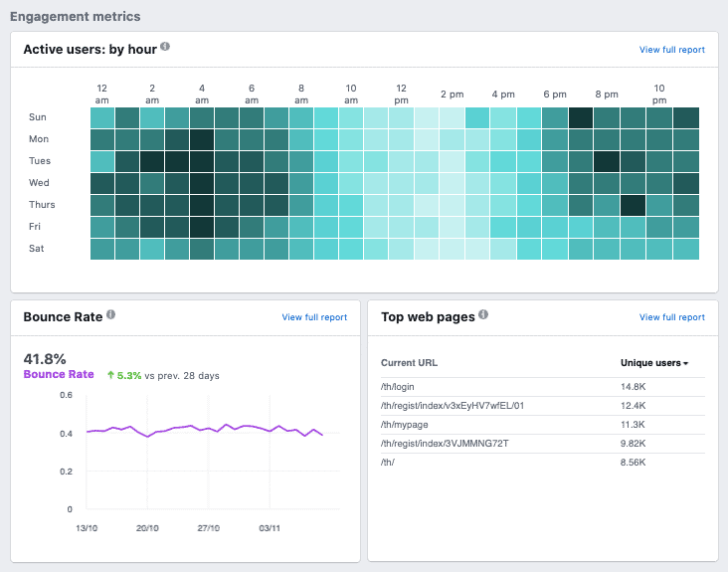
Task: Open View full report for Top web pages
Action: [671, 317]
